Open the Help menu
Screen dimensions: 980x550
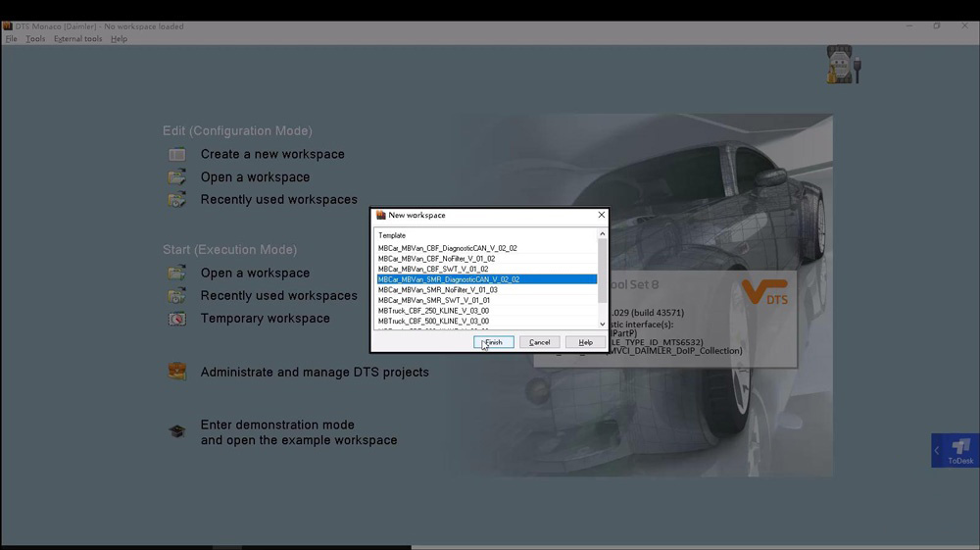(119, 39)
